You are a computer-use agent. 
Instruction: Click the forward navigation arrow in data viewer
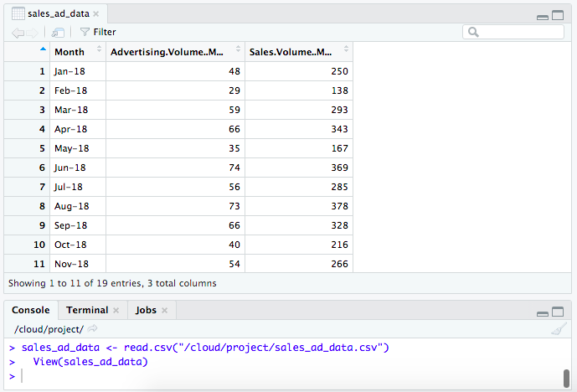(32, 32)
